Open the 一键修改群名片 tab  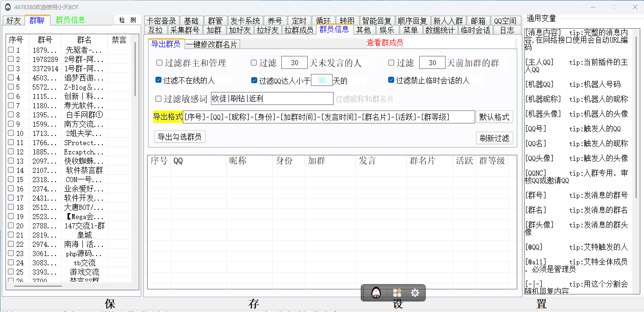point(212,44)
